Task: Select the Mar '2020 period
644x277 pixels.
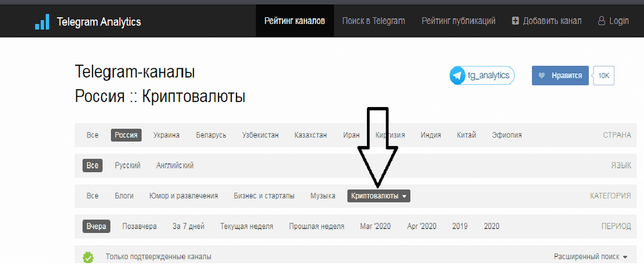Action: point(376,227)
